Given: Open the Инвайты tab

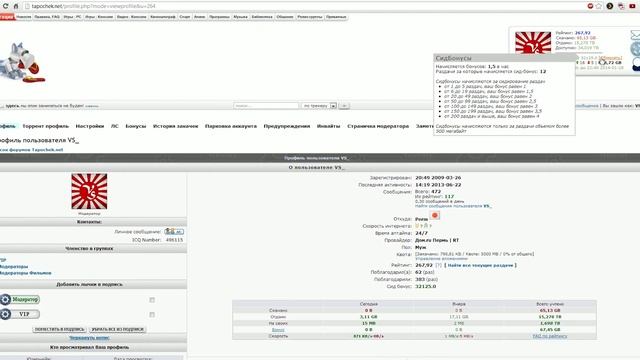Looking at the screenshot, I should (329, 126).
